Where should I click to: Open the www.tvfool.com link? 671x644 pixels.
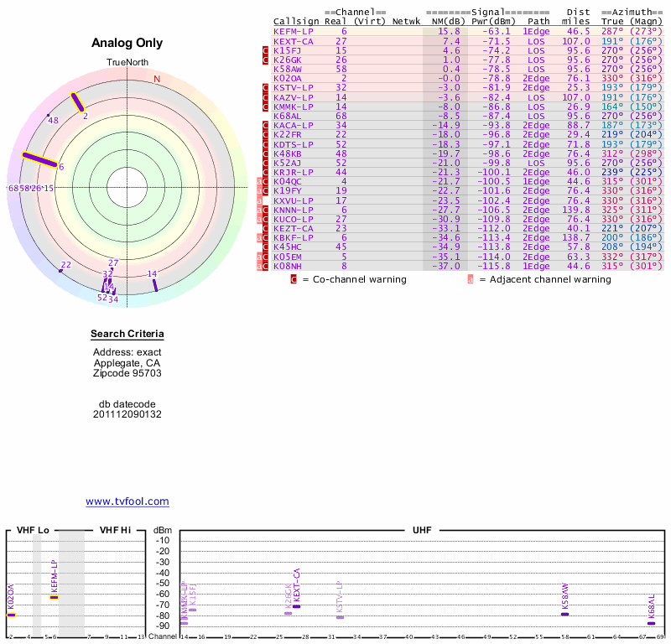click(x=127, y=501)
